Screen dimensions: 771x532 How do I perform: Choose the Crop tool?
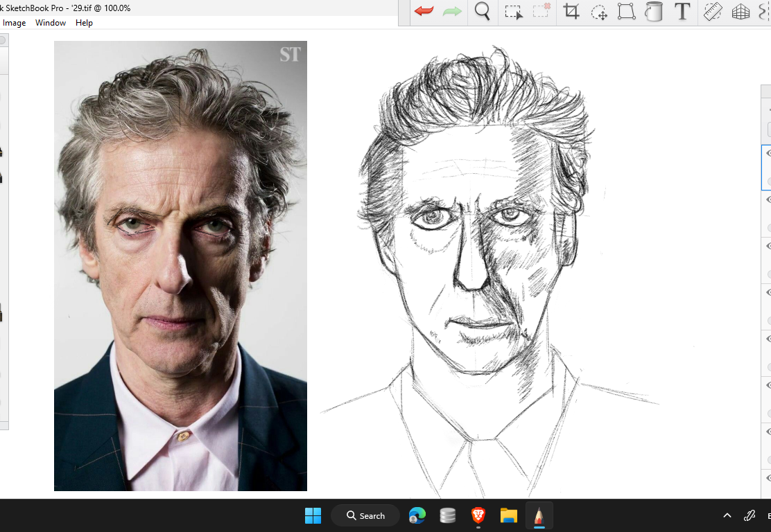coord(571,11)
